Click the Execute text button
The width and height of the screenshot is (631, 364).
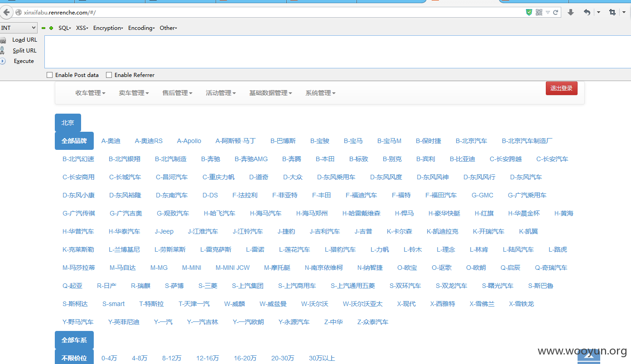24,61
